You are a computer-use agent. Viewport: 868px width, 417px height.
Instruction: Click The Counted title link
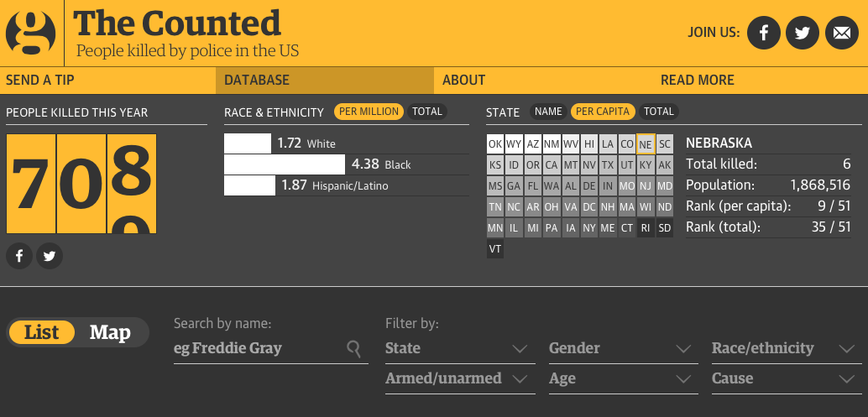(177, 23)
